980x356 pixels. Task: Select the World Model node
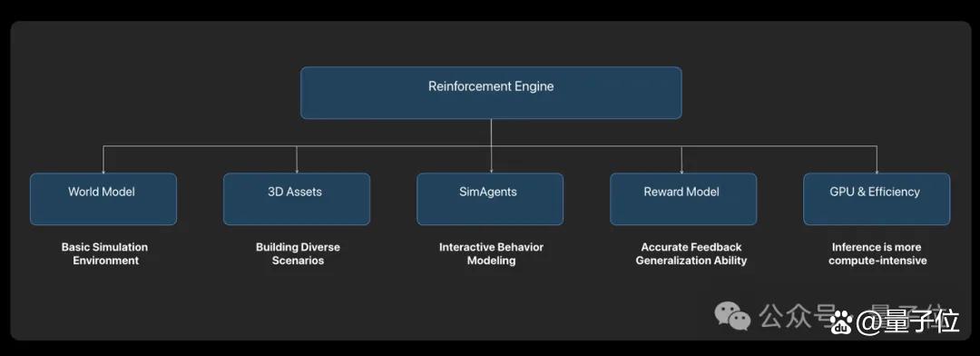coord(103,199)
